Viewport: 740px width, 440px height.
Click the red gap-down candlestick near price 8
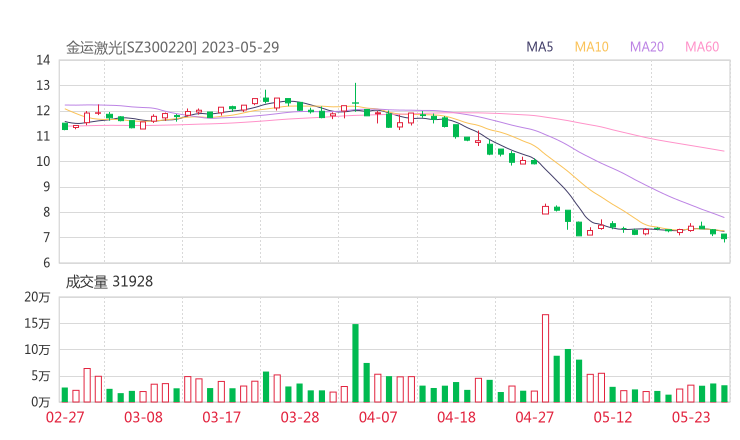click(x=545, y=209)
